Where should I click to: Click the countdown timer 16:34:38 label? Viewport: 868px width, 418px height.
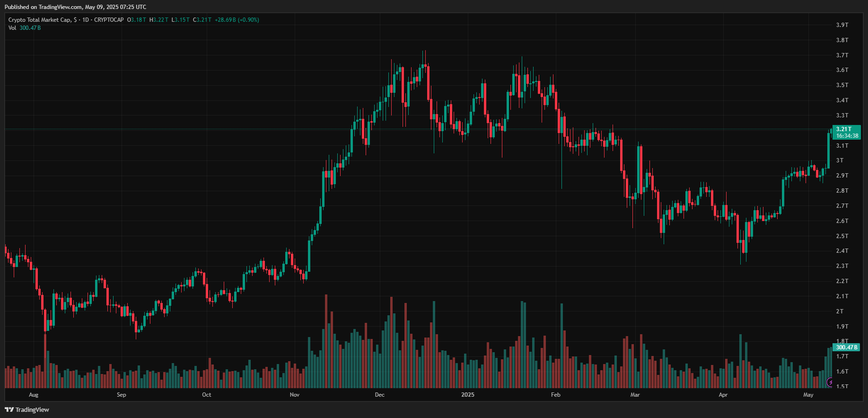pyautogui.click(x=847, y=136)
